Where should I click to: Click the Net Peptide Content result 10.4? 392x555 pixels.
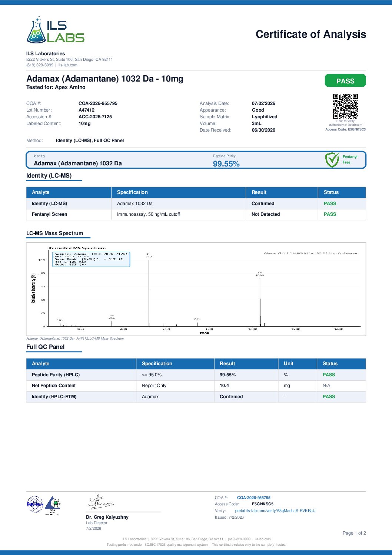224,386
